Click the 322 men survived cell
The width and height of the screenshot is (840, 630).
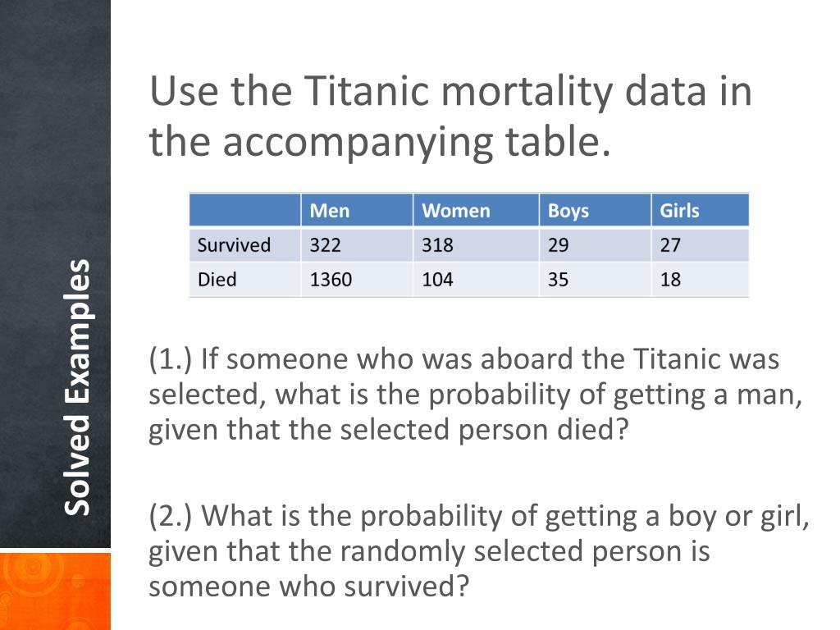click(357, 245)
